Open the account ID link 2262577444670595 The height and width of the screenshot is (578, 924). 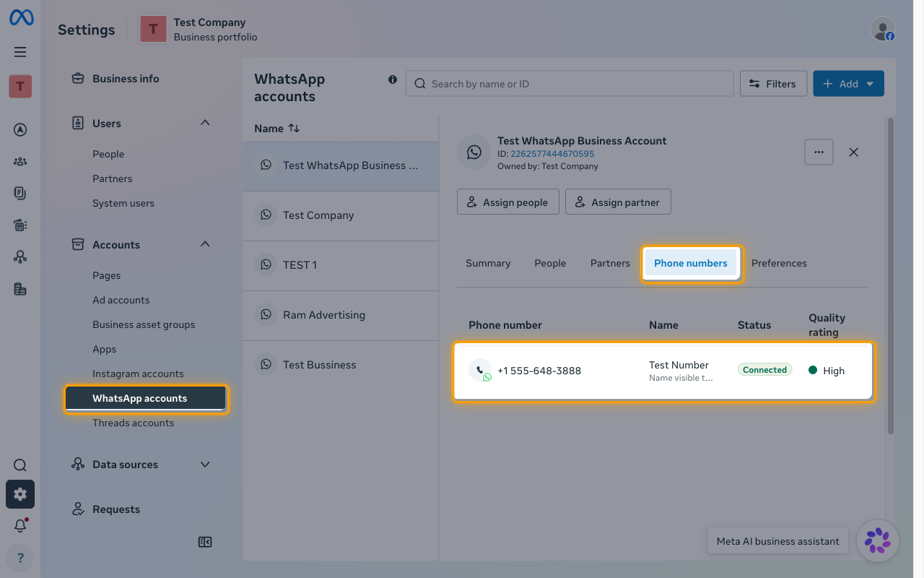coord(552,154)
